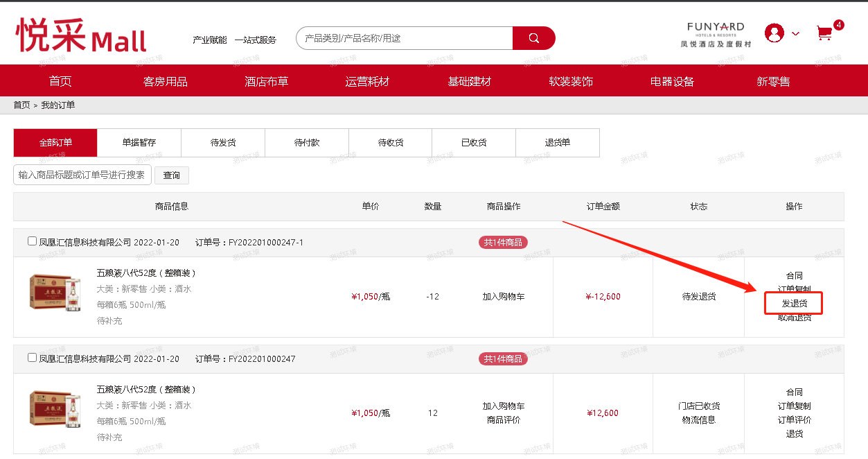Tick the checkbox for the 门店已收货 order

click(x=32, y=358)
